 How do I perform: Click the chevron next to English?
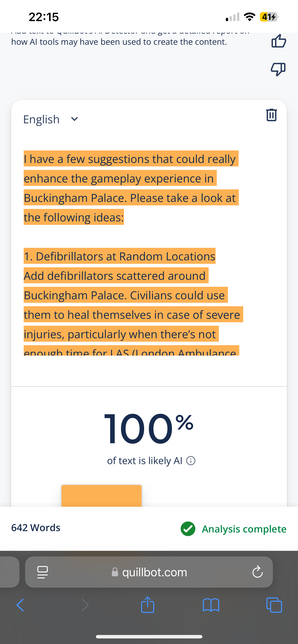point(74,119)
